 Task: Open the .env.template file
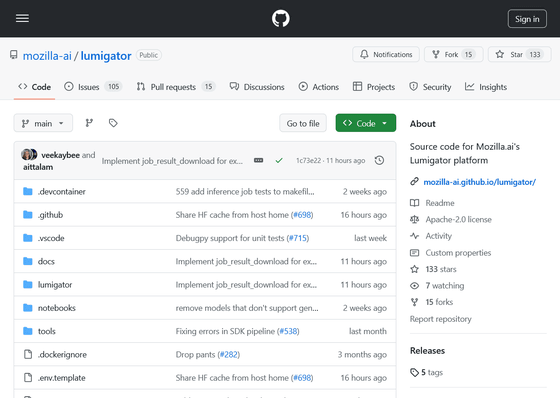tap(62, 378)
